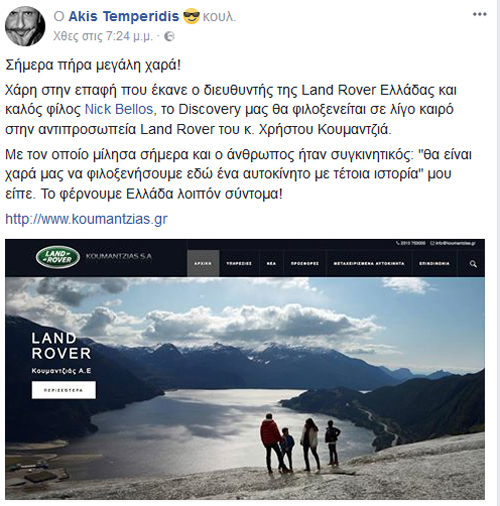Select the ΝΕΑ menu item

pyautogui.click(x=271, y=263)
